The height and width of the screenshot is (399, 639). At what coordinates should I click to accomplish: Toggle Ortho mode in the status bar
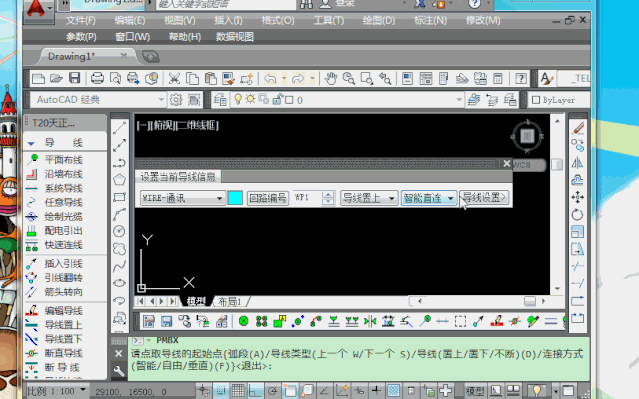click(x=256, y=391)
